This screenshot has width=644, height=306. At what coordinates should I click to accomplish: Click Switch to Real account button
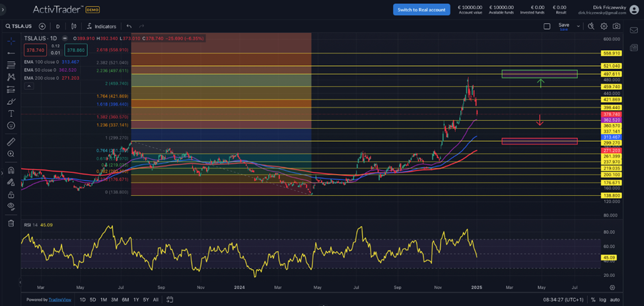pyautogui.click(x=421, y=9)
